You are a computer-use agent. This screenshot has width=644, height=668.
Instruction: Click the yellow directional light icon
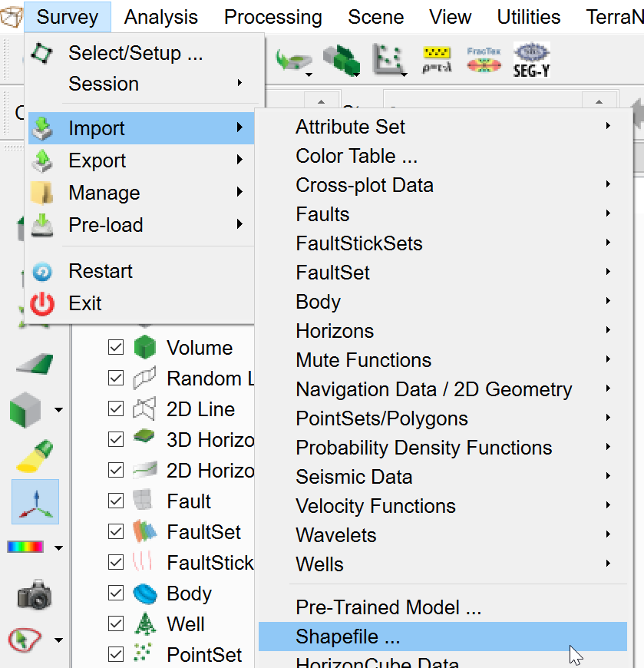click(x=35, y=456)
